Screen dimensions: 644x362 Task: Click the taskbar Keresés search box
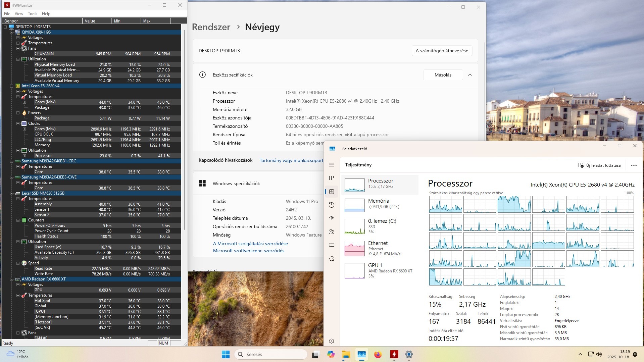point(271,354)
